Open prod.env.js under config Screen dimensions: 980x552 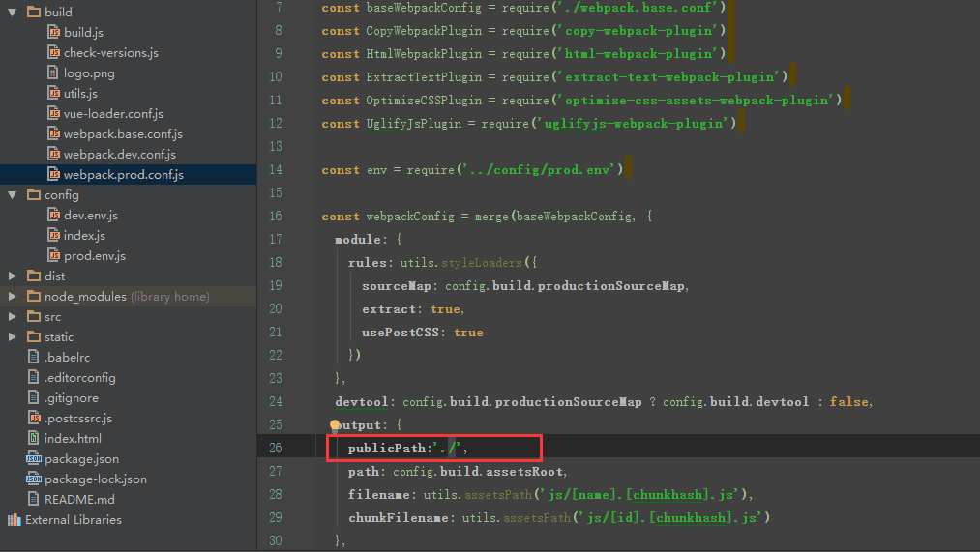tap(95, 256)
